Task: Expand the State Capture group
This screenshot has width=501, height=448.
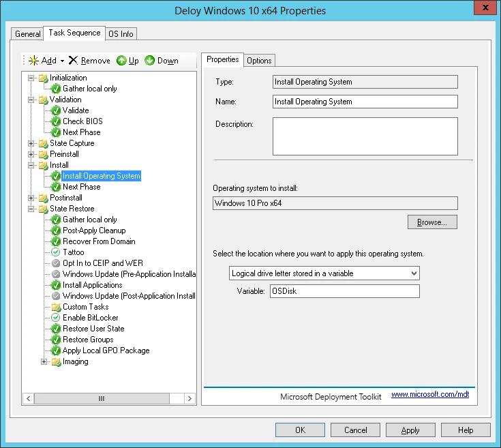Action: coord(31,143)
